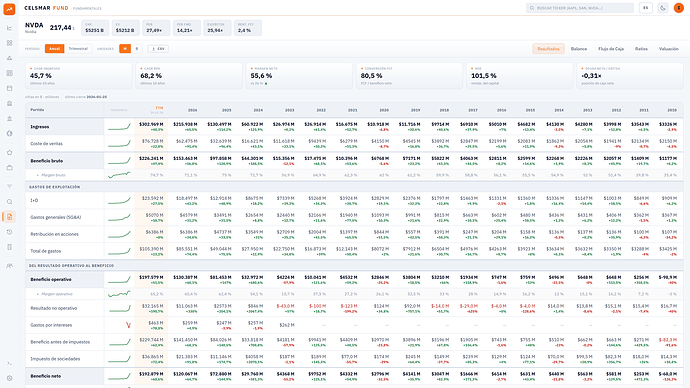Switch to the Valuación tab
The height and width of the screenshot is (388, 690).
tap(668, 49)
